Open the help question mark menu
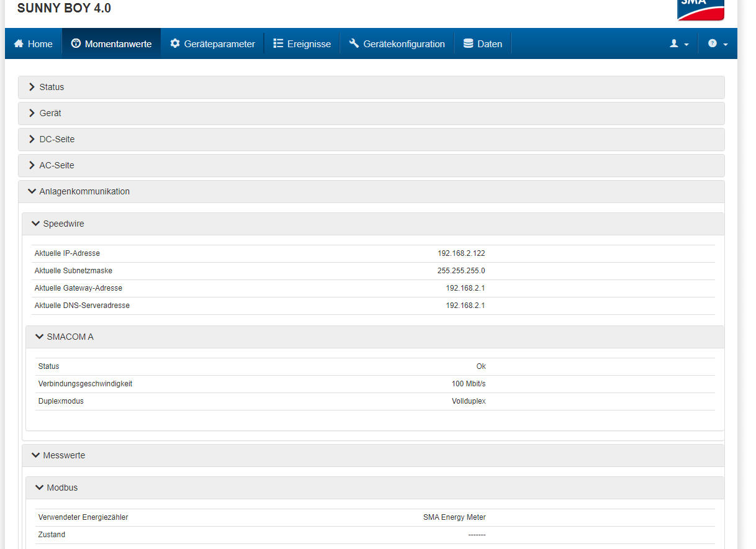Screen dimensions: 756x549 click(713, 43)
